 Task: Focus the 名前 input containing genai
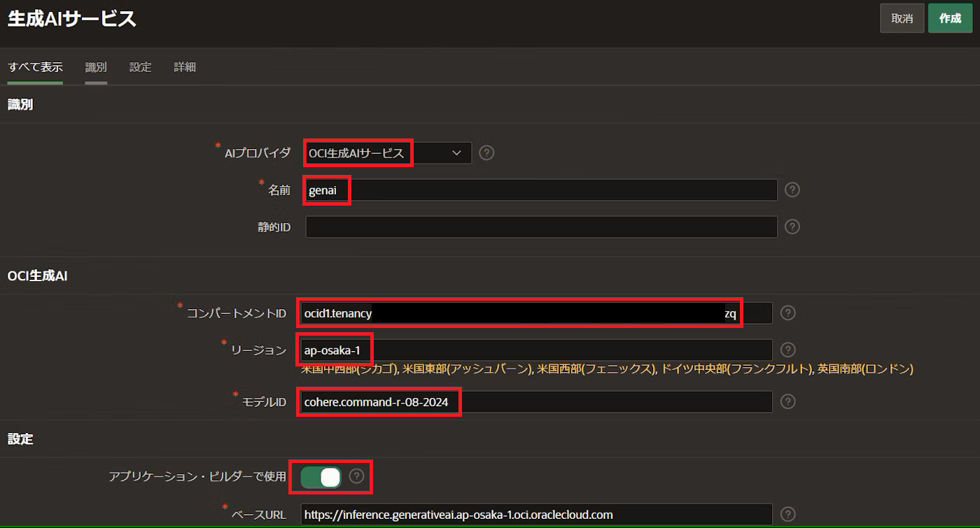pos(541,190)
